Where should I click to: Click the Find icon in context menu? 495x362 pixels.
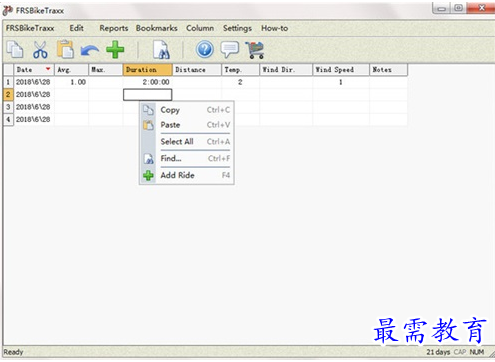[148, 159]
